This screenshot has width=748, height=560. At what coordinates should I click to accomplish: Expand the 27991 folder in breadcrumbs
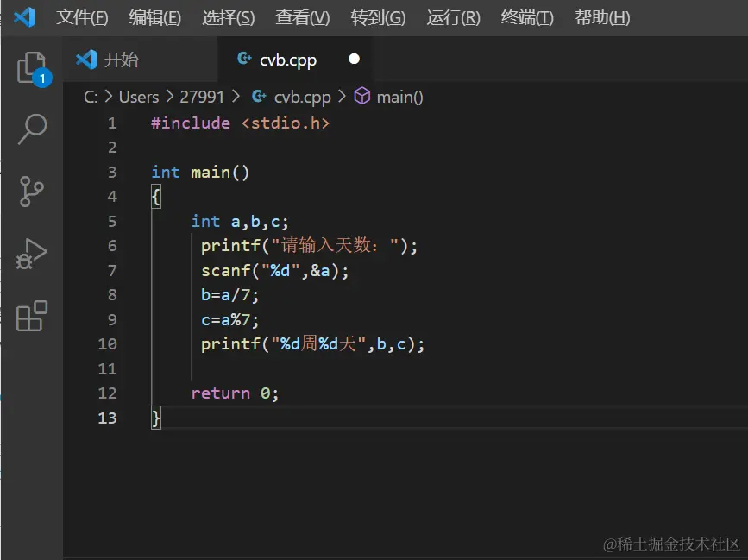(x=202, y=97)
